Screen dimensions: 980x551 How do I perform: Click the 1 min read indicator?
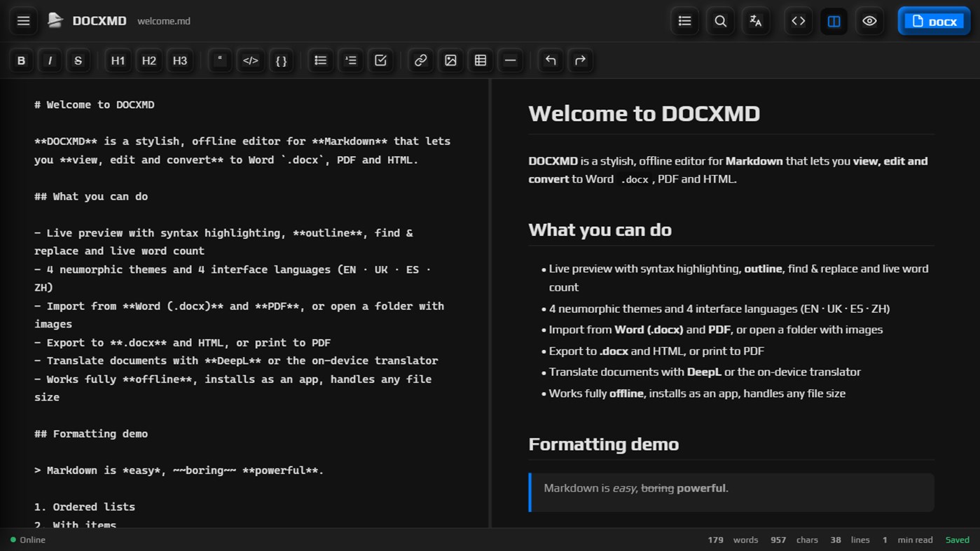click(x=907, y=540)
